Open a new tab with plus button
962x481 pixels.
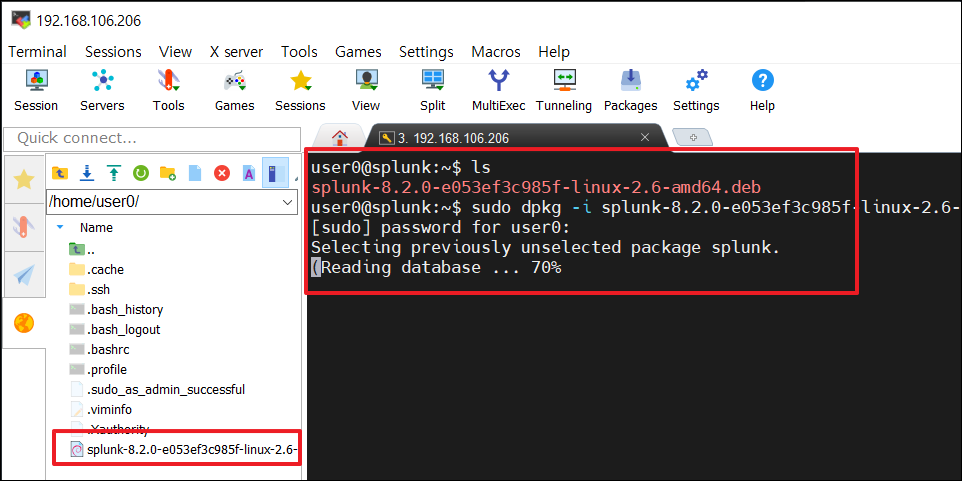693,137
